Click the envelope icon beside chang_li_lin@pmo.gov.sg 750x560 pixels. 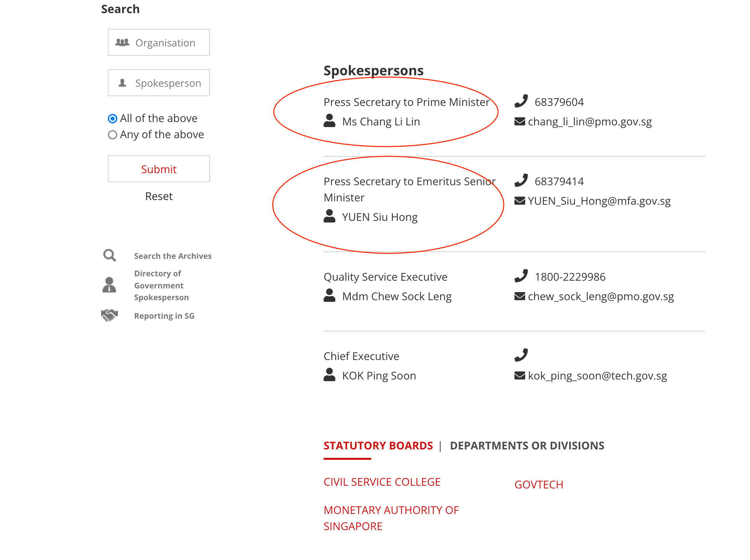click(519, 121)
